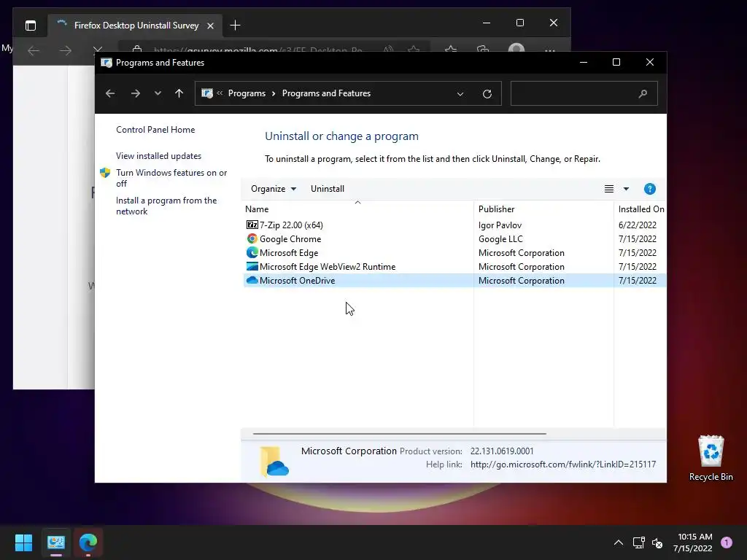This screenshot has height=560, width=747.
Task: Select the Google Chrome program icon
Action: (252, 238)
